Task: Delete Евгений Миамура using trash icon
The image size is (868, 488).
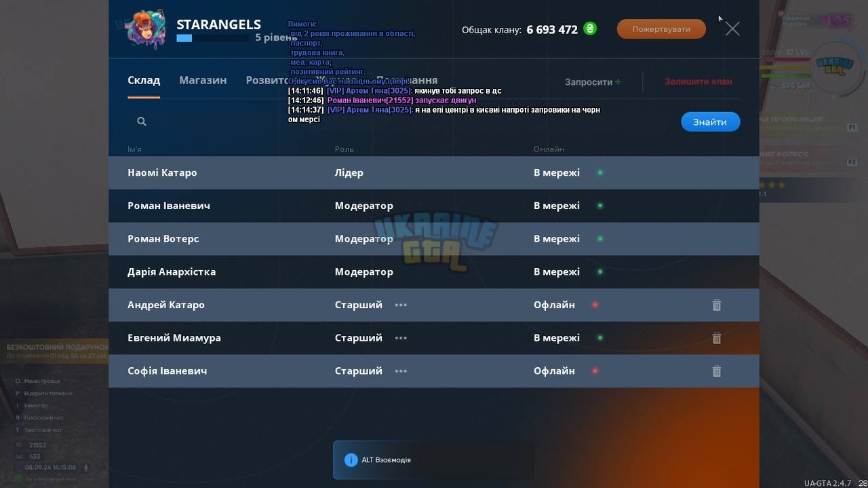Action: pyautogui.click(x=717, y=338)
